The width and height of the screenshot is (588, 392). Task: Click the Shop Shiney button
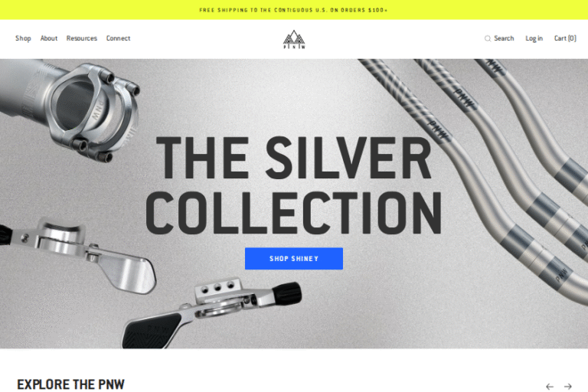pos(294,259)
